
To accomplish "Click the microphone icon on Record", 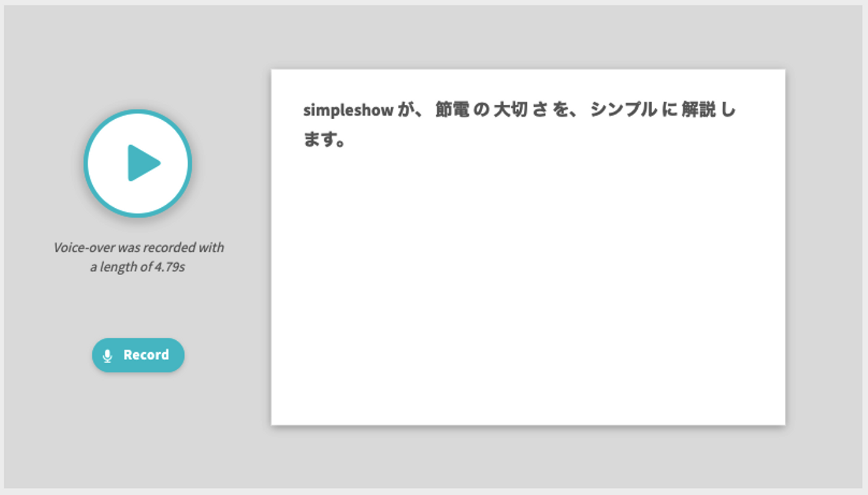I will coord(108,356).
